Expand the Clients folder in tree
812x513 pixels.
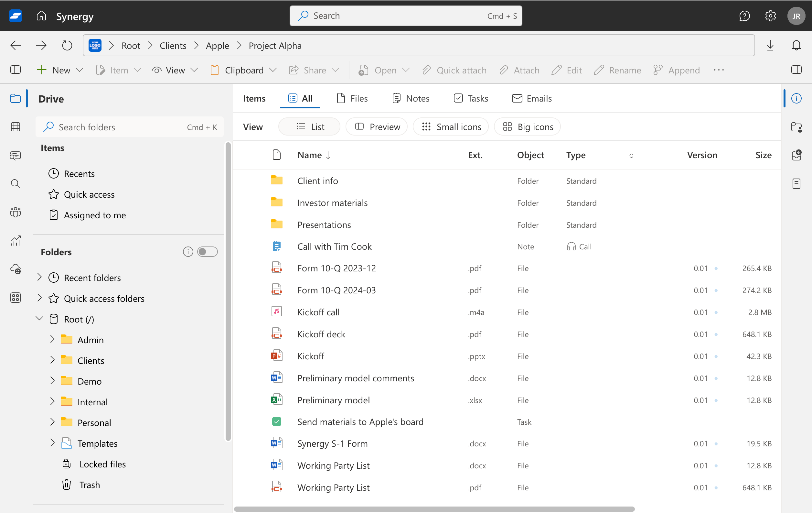[x=51, y=360]
